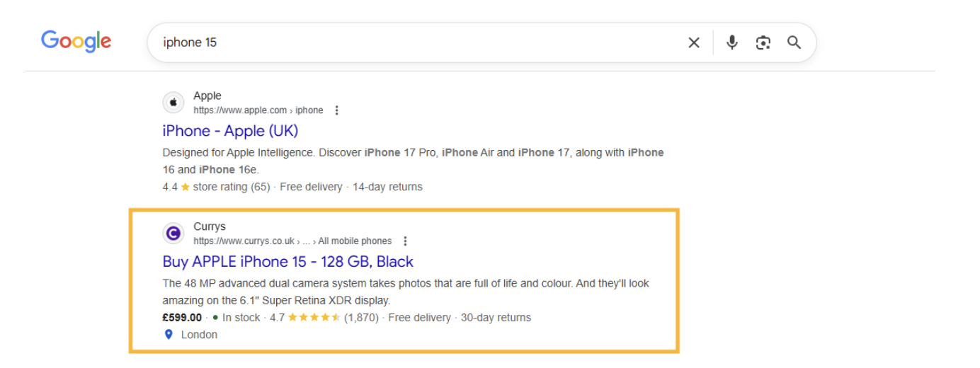Clear the search box with X

coord(694,42)
